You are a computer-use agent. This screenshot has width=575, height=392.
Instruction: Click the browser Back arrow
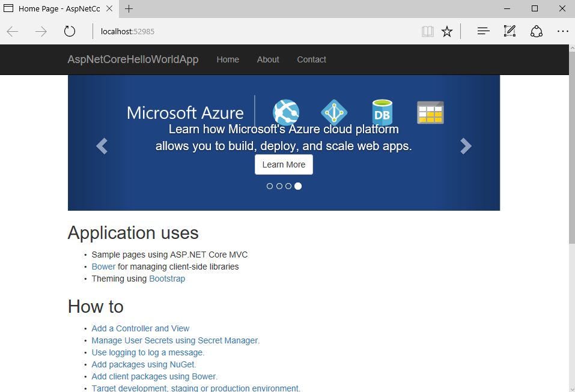tap(13, 31)
